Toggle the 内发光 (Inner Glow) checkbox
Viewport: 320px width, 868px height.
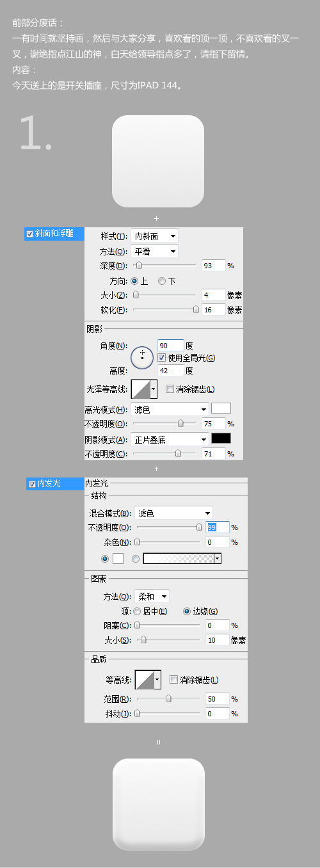32,484
